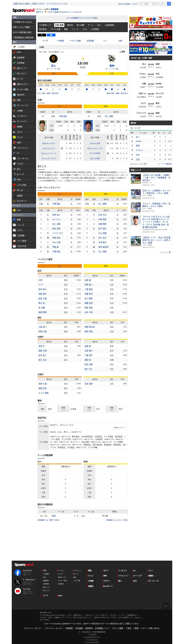This screenshot has height=644, width=184.
Task: Open the セ・リーグ順位表 link
Action: (x=165, y=164)
